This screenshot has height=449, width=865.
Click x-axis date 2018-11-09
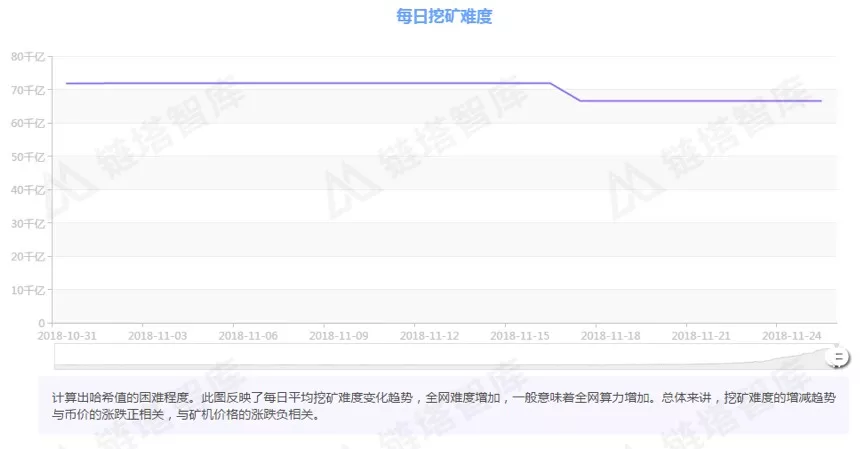[338, 336]
